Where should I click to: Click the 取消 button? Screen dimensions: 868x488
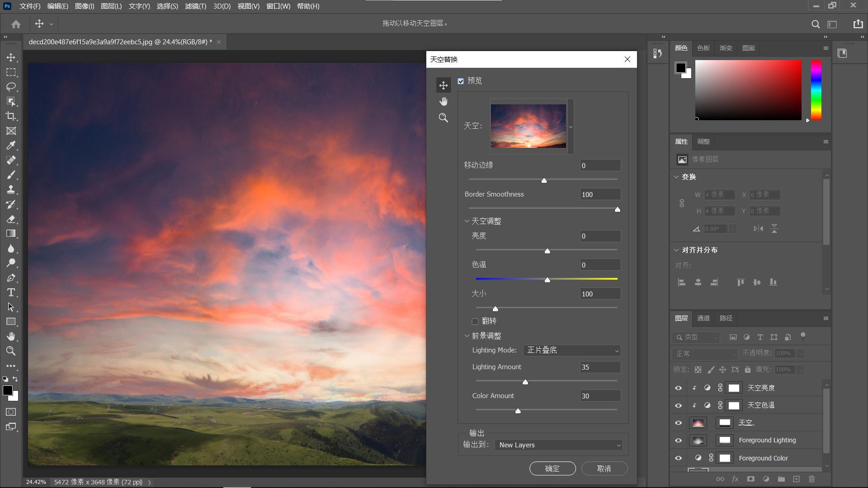click(x=604, y=469)
